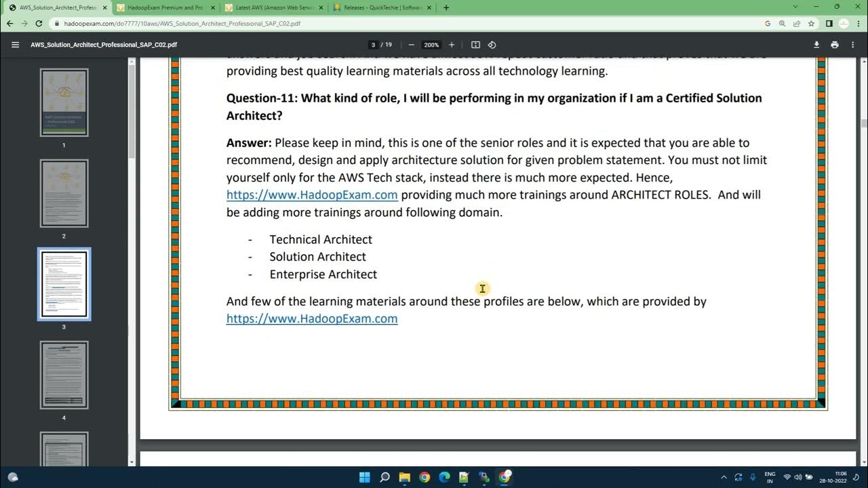Reload the current page
868x488 pixels.
[39, 23]
